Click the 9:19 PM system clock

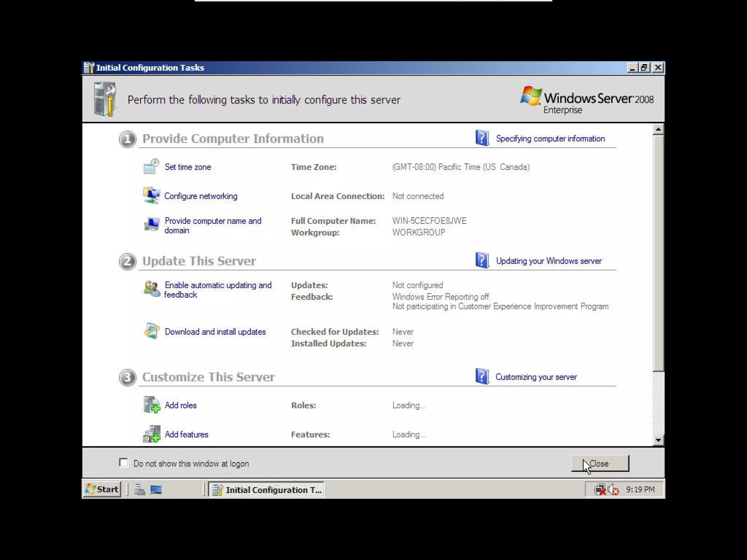click(x=640, y=489)
